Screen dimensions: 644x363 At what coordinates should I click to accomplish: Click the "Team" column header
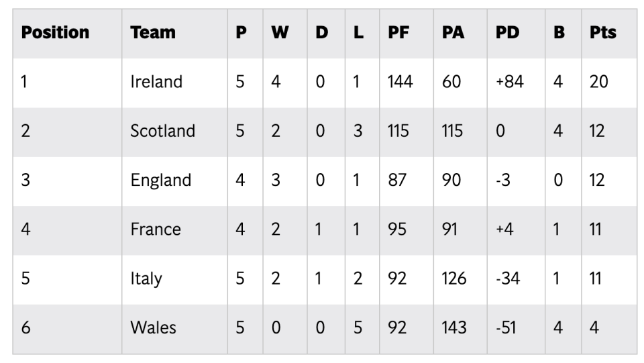(153, 33)
